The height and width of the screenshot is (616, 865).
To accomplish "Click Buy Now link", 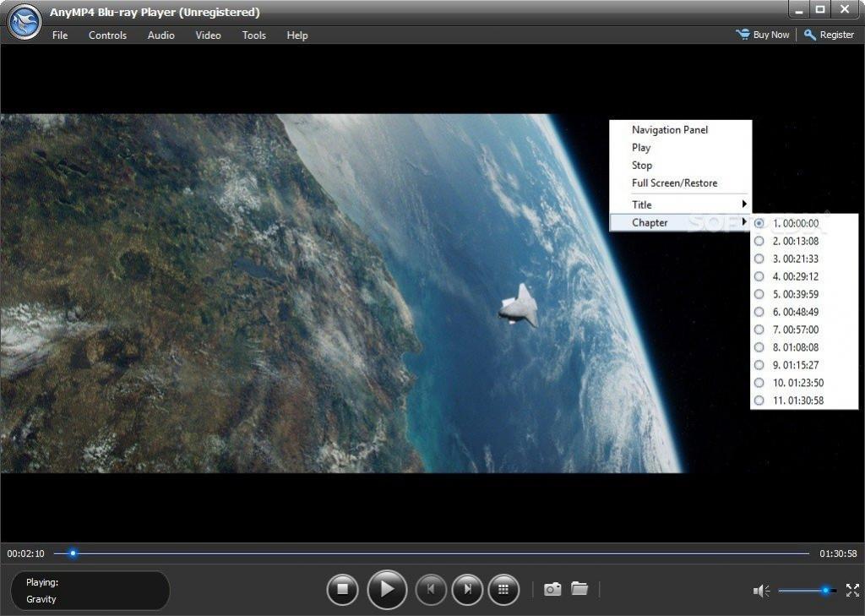I will coord(763,34).
